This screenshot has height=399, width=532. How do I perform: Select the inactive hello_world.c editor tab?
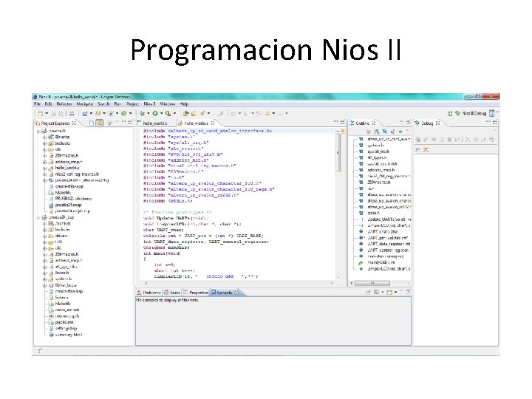pos(155,123)
